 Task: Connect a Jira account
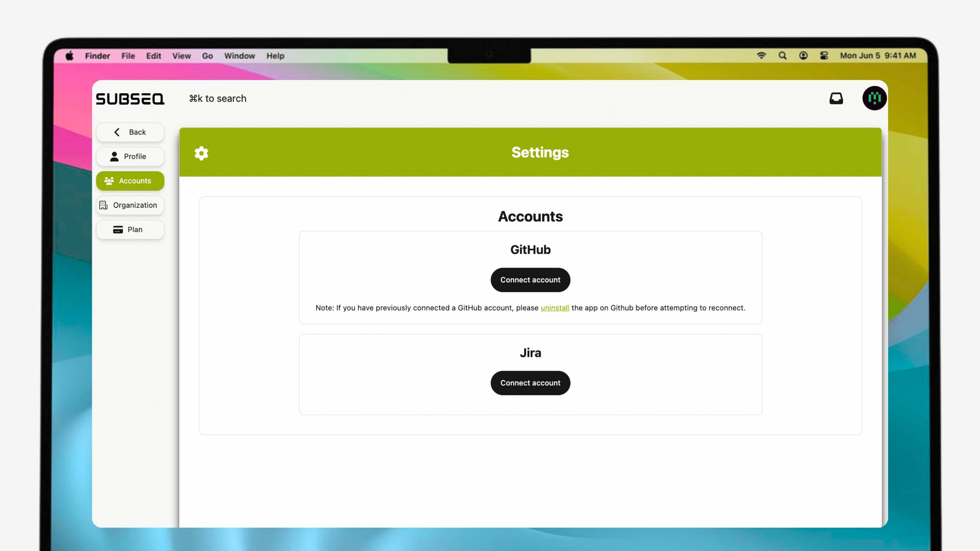click(530, 383)
